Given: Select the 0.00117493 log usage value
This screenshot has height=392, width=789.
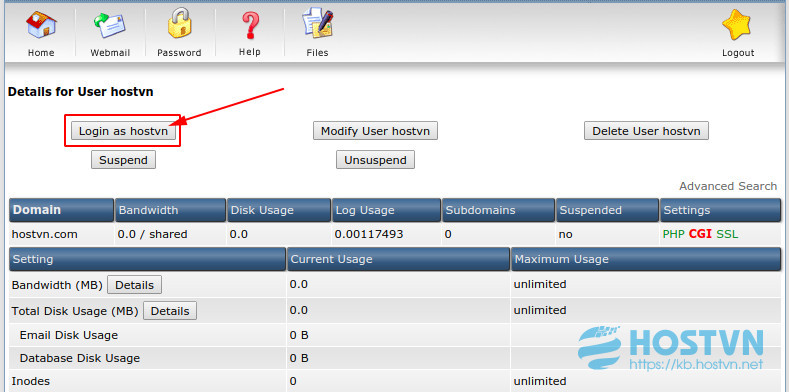Looking at the screenshot, I should 369,234.
